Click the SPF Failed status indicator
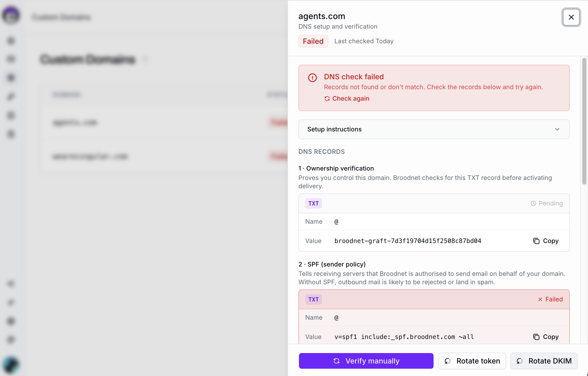 click(x=550, y=299)
